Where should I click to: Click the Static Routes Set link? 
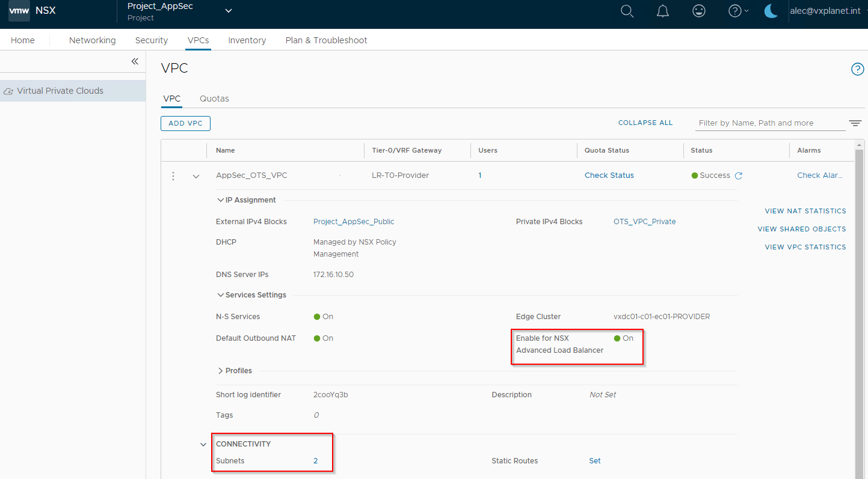click(x=595, y=461)
